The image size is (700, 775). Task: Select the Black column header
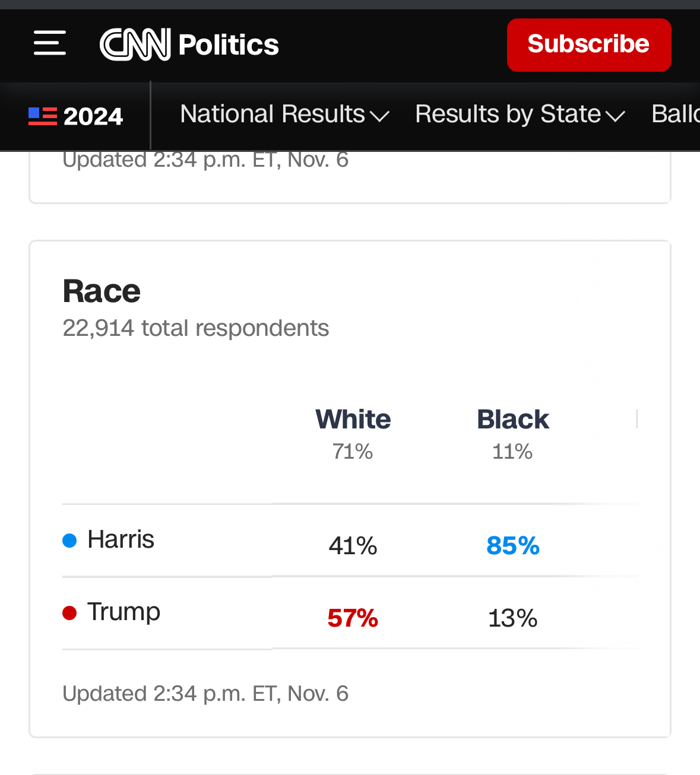pos(513,420)
